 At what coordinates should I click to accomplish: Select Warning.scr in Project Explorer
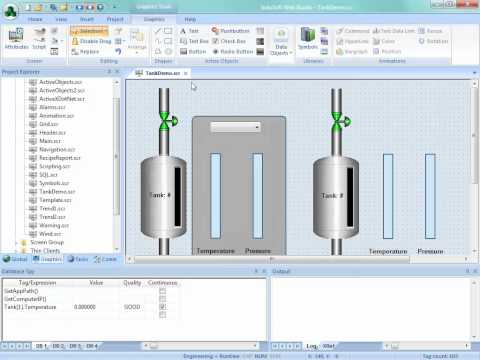coord(54,225)
